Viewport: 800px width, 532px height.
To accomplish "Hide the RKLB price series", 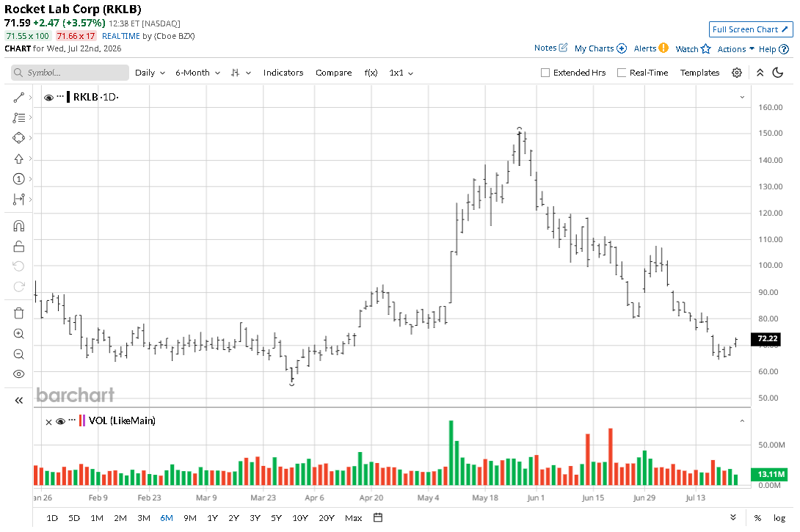I will tap(48, 98).
